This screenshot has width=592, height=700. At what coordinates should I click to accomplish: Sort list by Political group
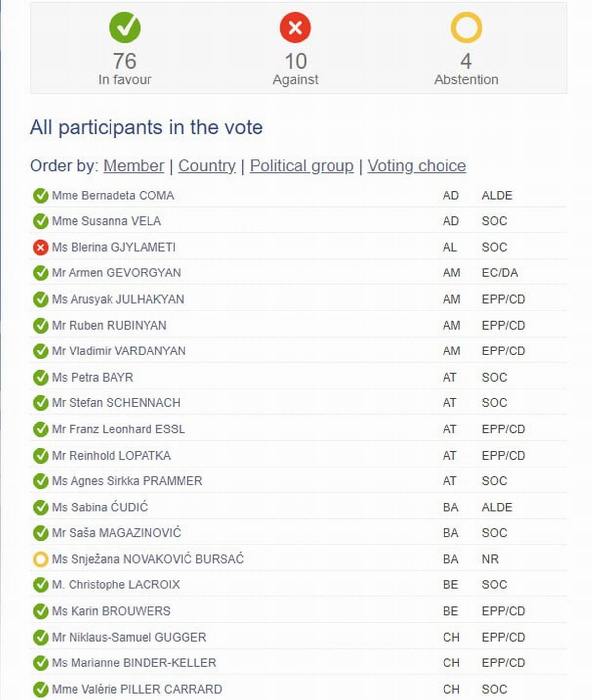[x=301, y=166]
